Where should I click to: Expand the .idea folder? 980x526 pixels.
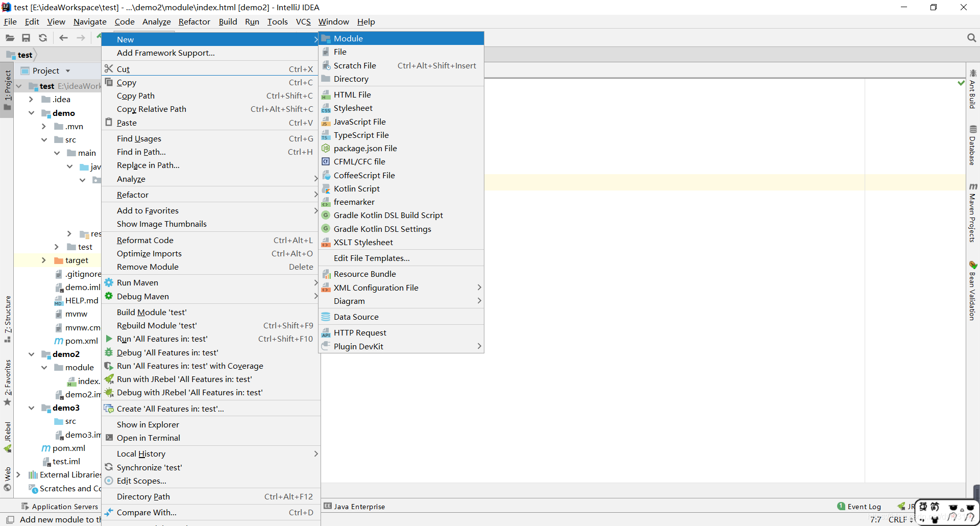[x=31, y=100]
